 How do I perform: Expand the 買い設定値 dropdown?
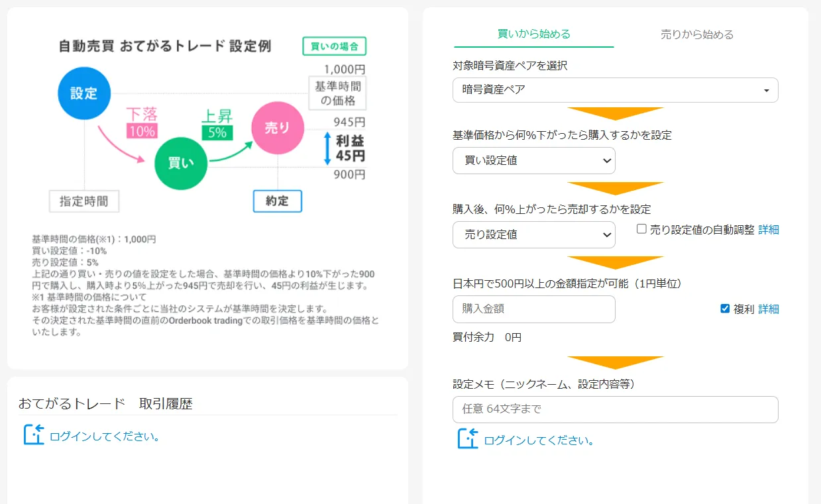533,160
